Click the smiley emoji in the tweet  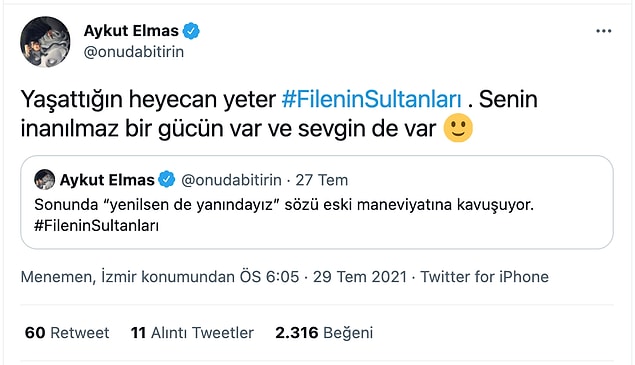[x=458, y=128]
